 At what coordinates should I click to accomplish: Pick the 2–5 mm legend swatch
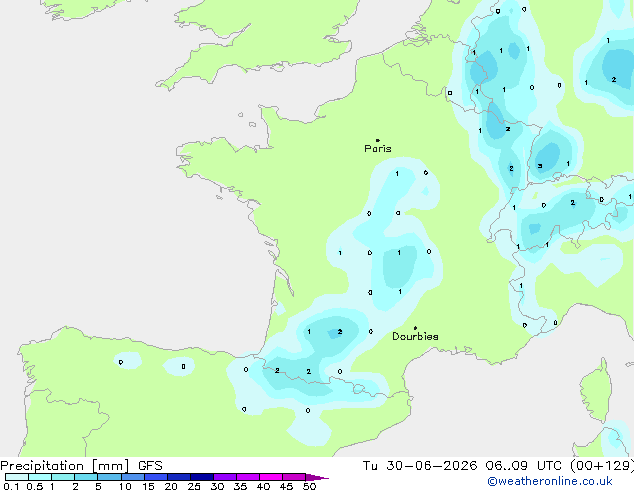point(87,477)
